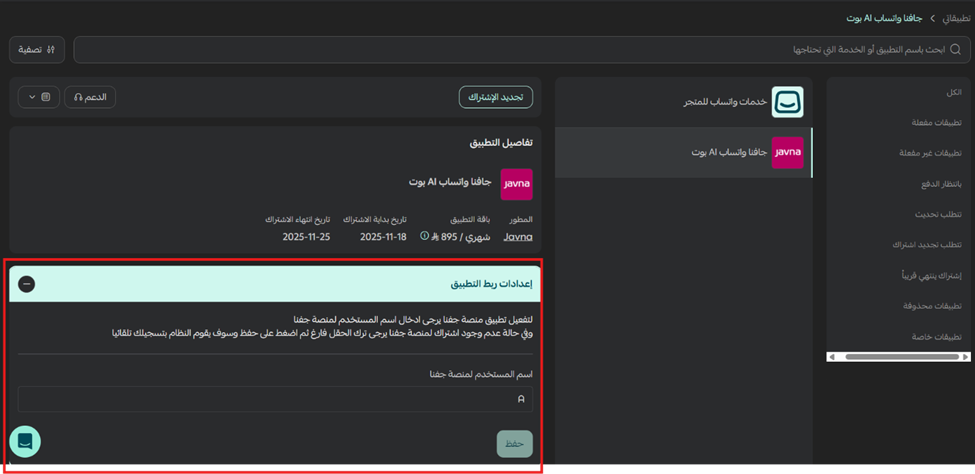Click the info icon next to شهري / 895
Image resolution: width=975 pixels, height=474 pixels.
(425, 236)
